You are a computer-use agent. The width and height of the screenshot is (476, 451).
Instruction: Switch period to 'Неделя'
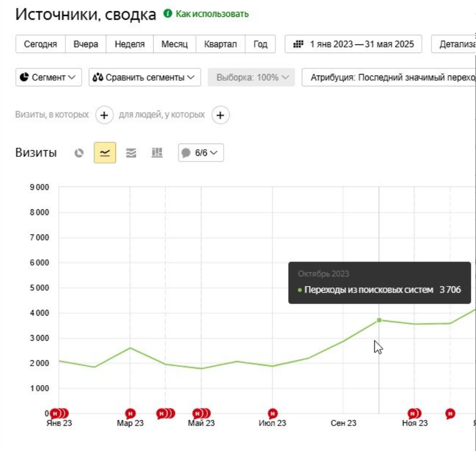[130, 44]
